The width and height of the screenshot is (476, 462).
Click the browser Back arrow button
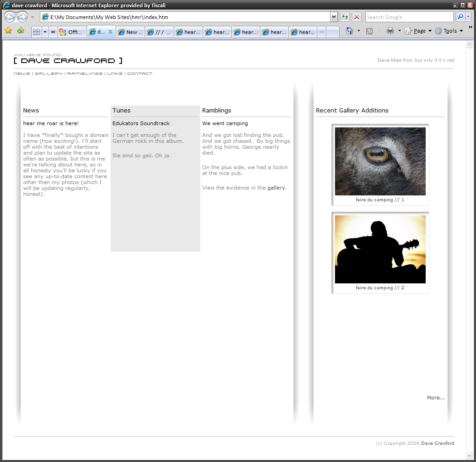coord(10,17)
